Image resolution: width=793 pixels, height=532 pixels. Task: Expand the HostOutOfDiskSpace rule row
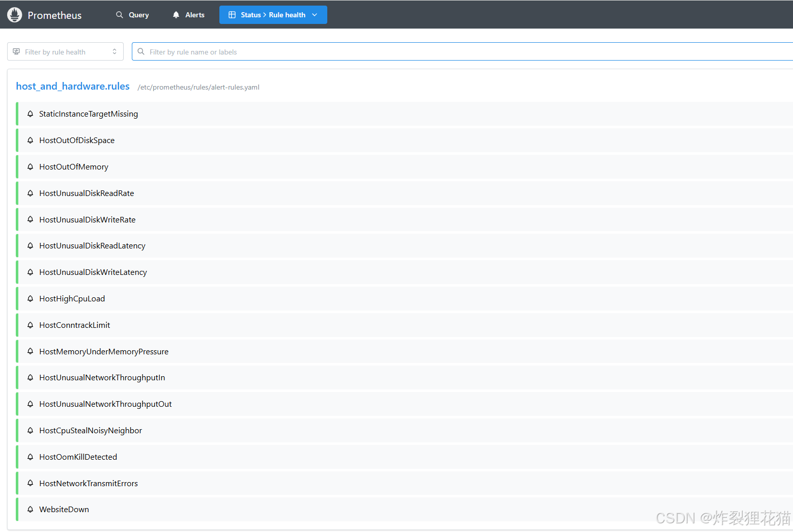405,140
